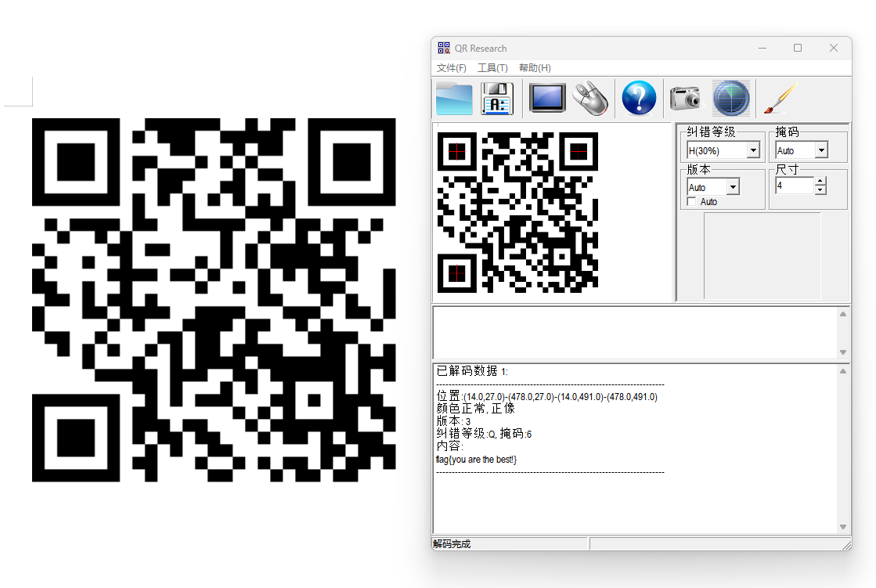Click decoded data scrollbar down arrow
The width and height of the screenshot is (876, 588).
[x=843, y=526]
